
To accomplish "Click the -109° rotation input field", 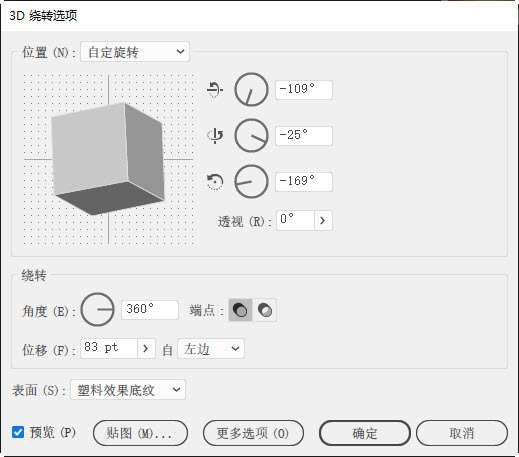I will click(x=304, y=90).
